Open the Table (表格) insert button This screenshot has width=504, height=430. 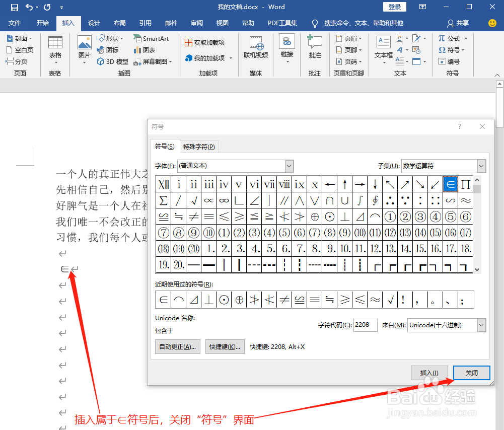point(55,49)
